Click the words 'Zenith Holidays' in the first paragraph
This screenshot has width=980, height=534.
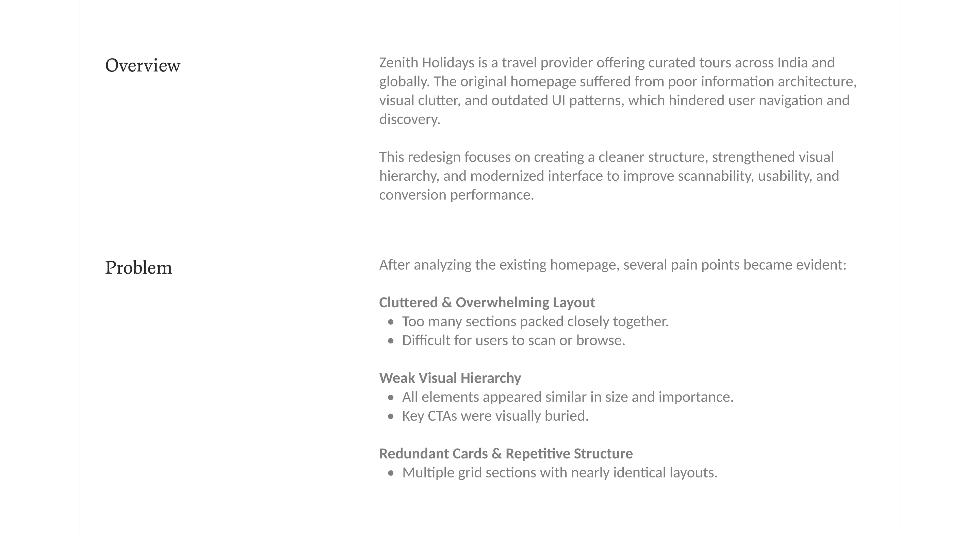(426, 63)
